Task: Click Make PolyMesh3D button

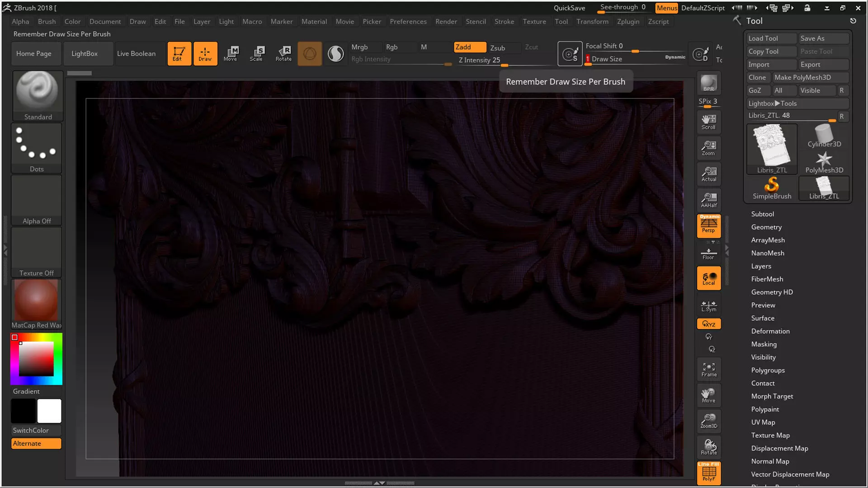Action: pyautogui.click(x=810, y=77)
